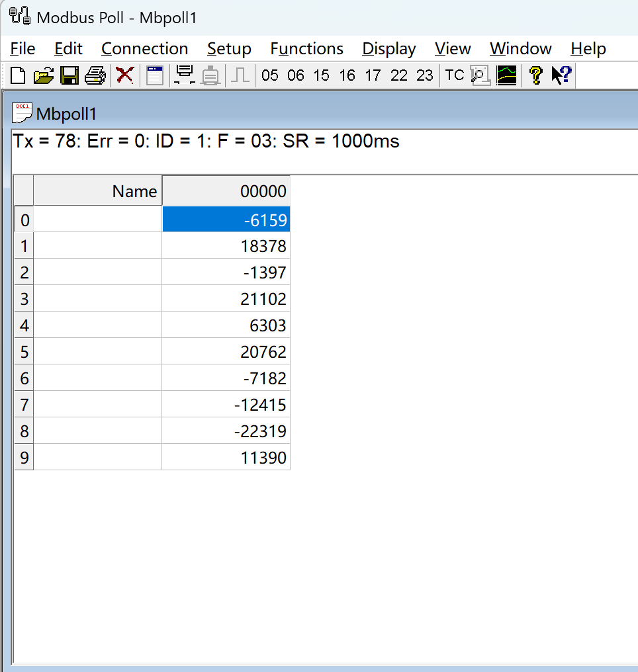Click the Open file folder icon
Screen dimensions: 638x672
coord(44,75)
